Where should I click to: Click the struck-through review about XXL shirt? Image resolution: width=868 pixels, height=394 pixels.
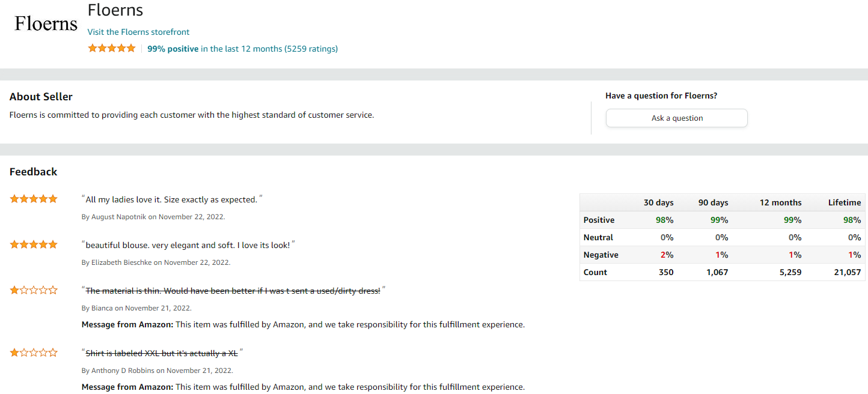tap(162, 353)
